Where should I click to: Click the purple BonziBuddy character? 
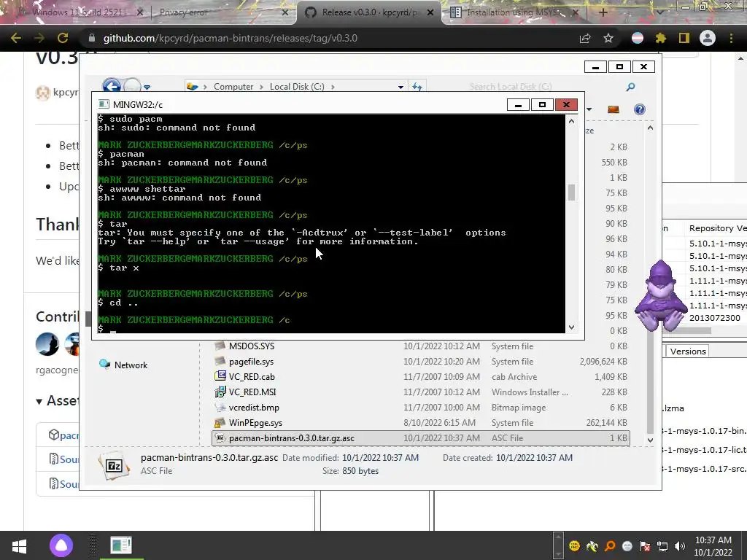[x=661, y=295]
